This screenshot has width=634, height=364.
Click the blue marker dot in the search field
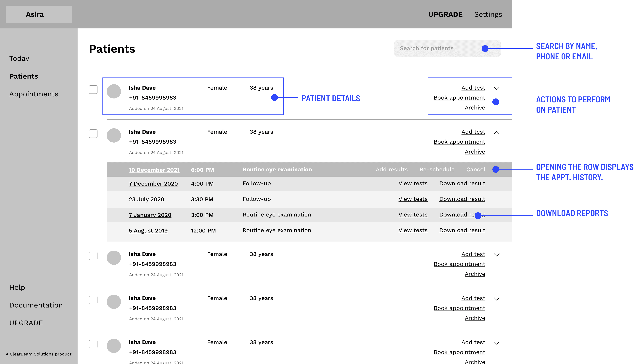[485, 49]
